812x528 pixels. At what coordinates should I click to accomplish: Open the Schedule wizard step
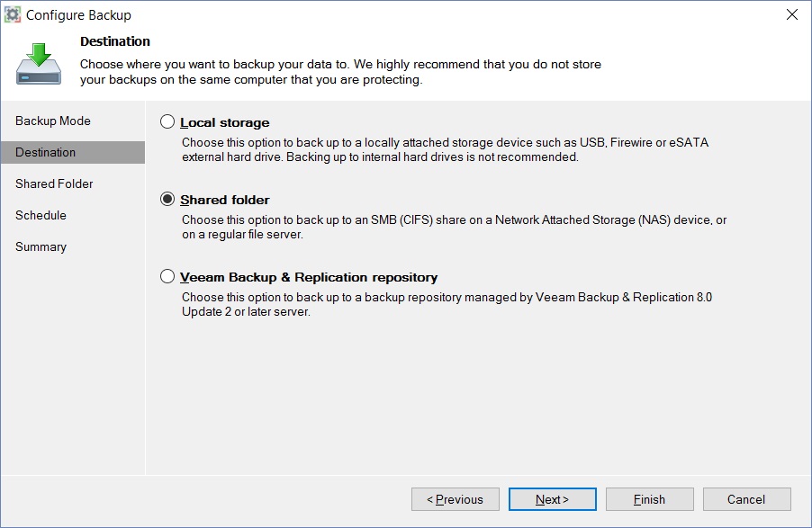click(x=41, y=215)
